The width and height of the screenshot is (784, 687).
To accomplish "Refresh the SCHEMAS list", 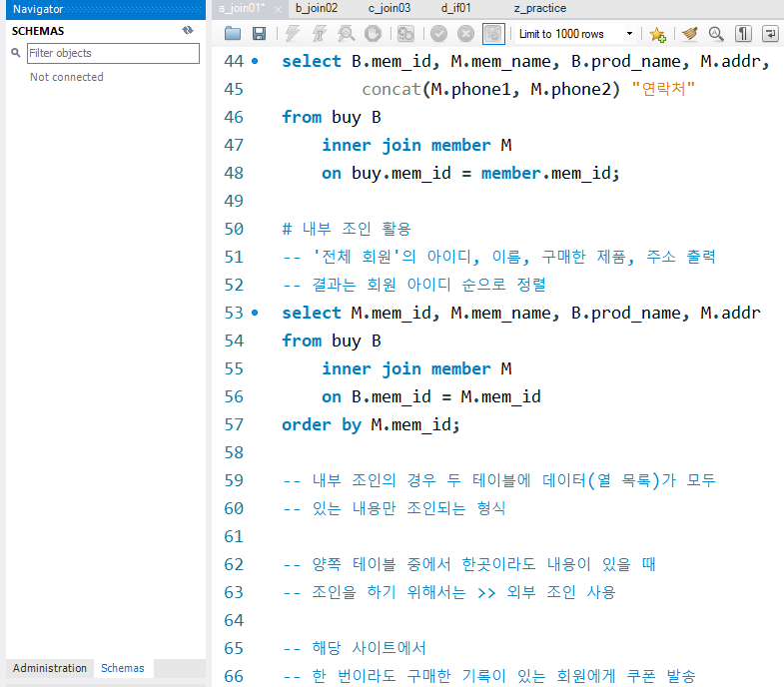I will pyautogui.click(x=188, y=31).
